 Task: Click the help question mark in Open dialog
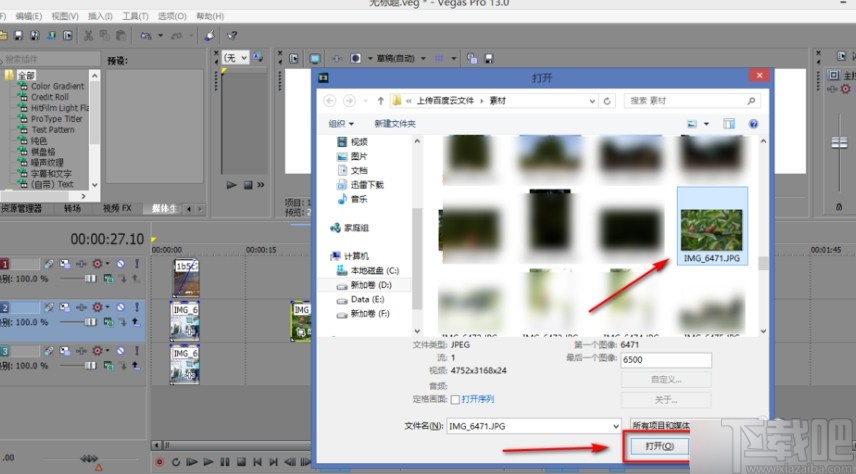pos(753,124)
